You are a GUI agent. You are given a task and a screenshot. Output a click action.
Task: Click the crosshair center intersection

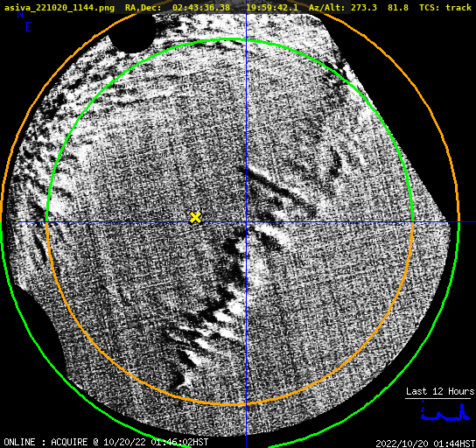(x=246, y=222)
